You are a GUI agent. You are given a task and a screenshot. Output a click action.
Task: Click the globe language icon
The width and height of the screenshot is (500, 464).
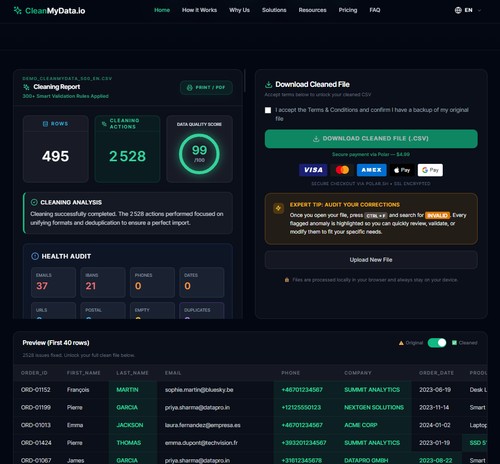(458, 10)
